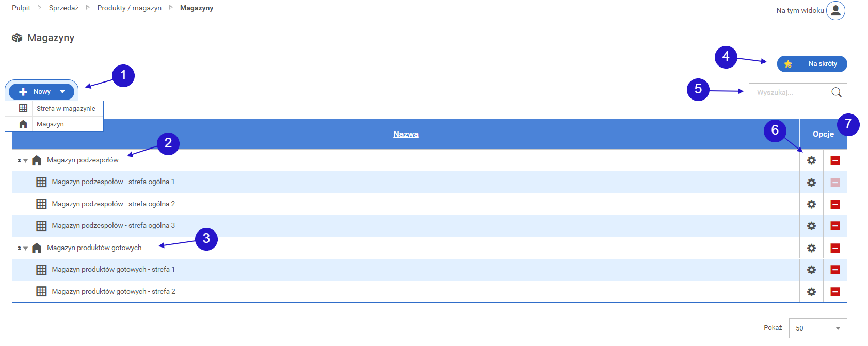Screen dimensions: 868x346
Task: Collapse the Magazyn podzespołów tree row
Action: pos(25,161)
